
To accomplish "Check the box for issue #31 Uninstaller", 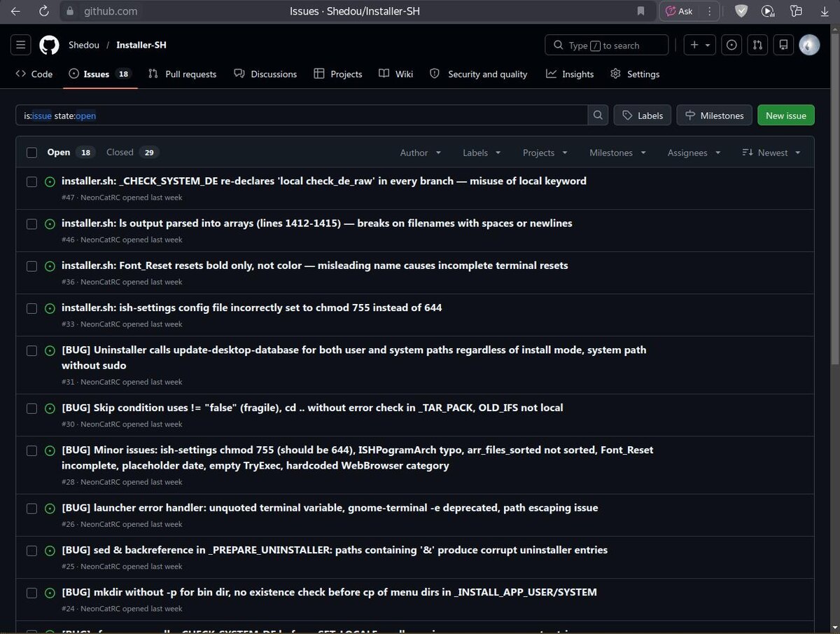I will pyautogui.click(x=31, y=350).
